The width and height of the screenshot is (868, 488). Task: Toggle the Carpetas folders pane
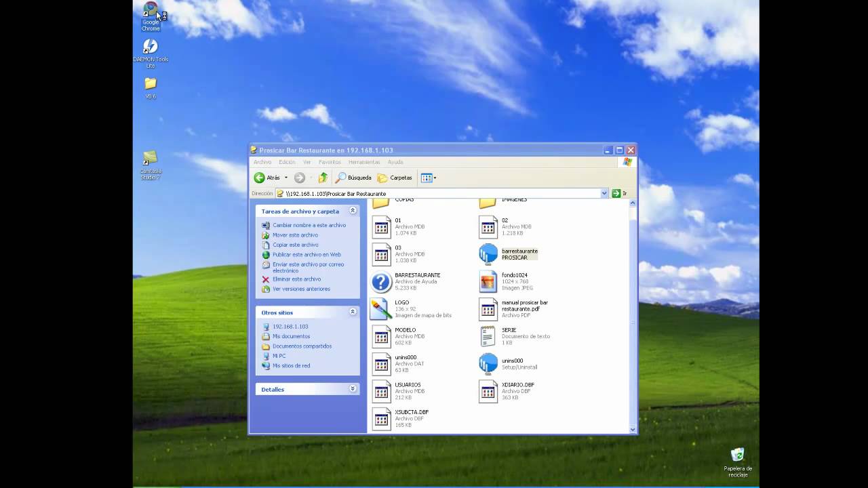click(x=395, y=178)
